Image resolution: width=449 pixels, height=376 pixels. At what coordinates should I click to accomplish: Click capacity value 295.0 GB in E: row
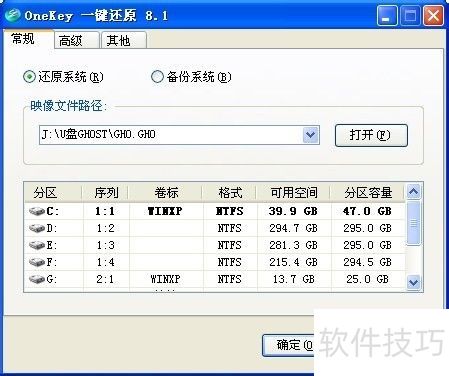coord(367,245)
